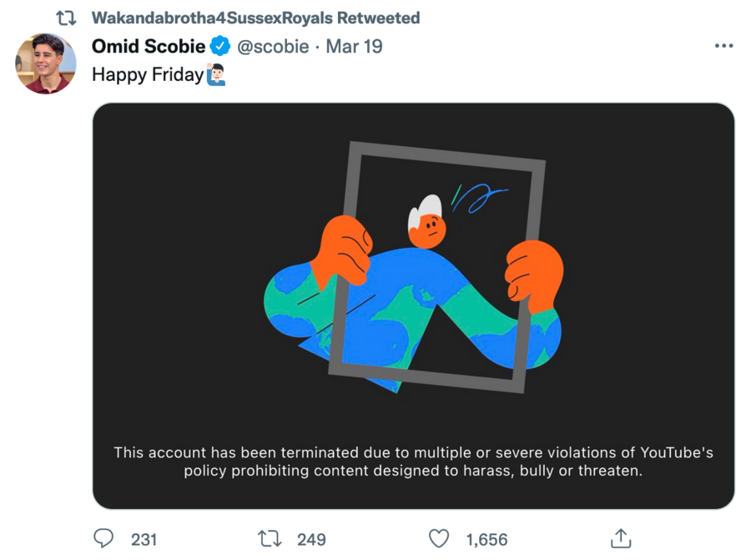The height and width of the screenshot is (560, 751).
Task: Click the Mar 19 timestamp
Action: 354,46
